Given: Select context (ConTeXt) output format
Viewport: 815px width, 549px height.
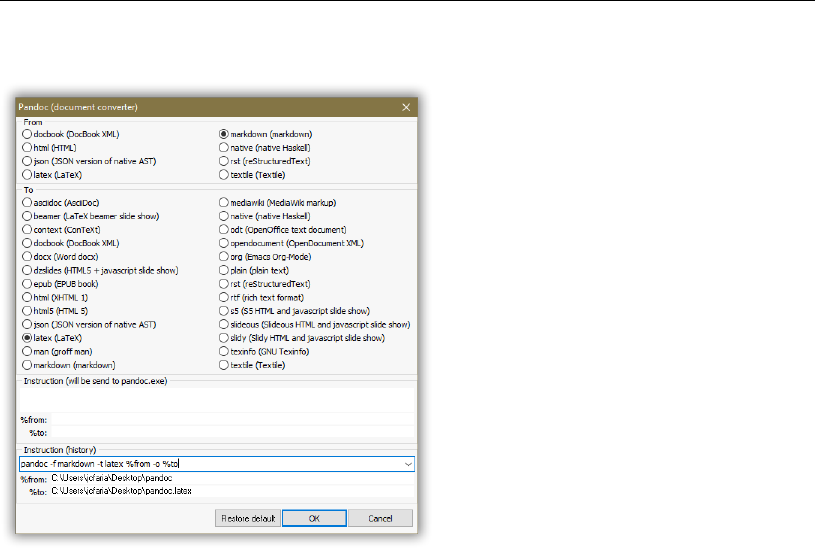Looking at the screenshot, I should 61,230.
